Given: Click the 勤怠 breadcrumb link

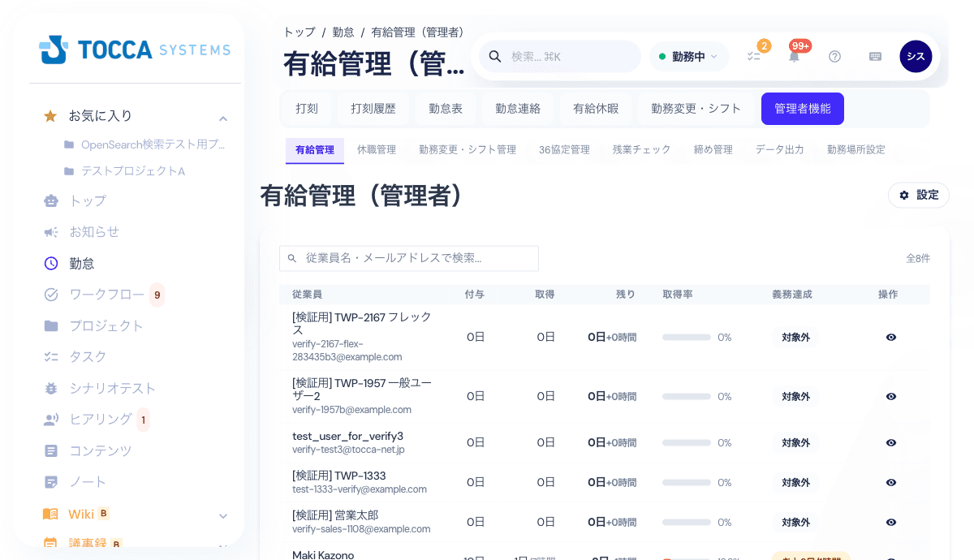Looking at the screenshot, I should tap(343, 32).
